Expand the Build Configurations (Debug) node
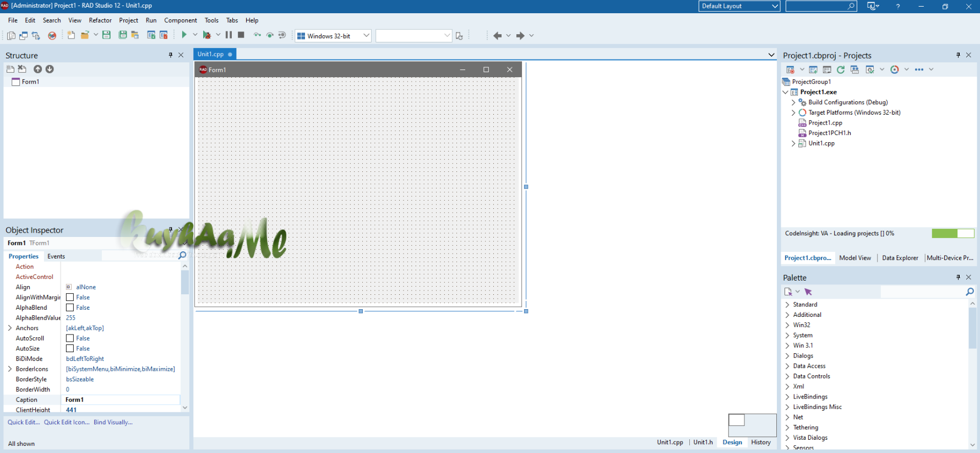Image resolution: width=980 pixels, height=453 pixels. 793,103
